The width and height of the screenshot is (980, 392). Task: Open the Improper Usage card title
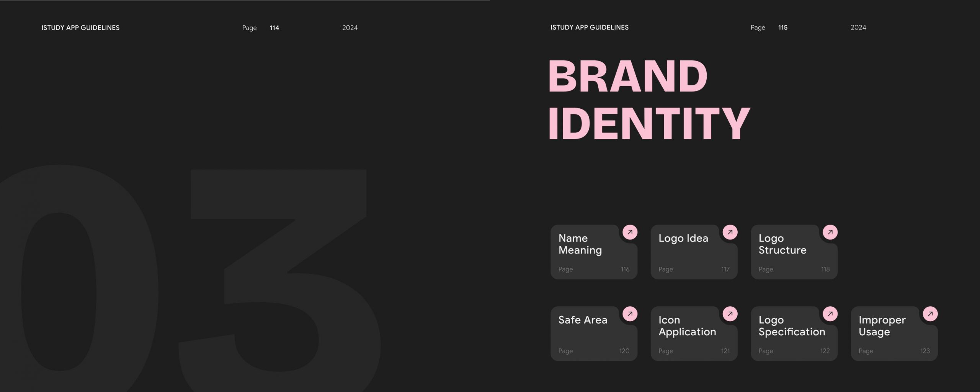[882, 326]
